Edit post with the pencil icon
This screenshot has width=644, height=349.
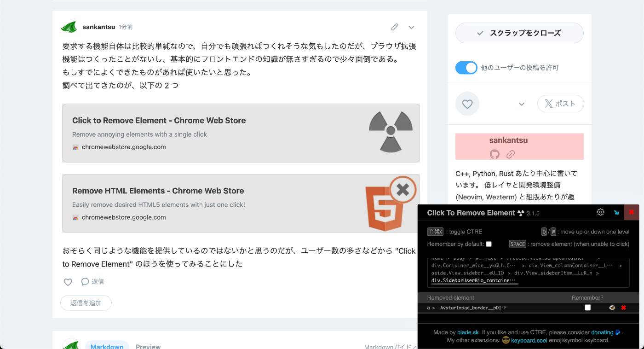395,27
